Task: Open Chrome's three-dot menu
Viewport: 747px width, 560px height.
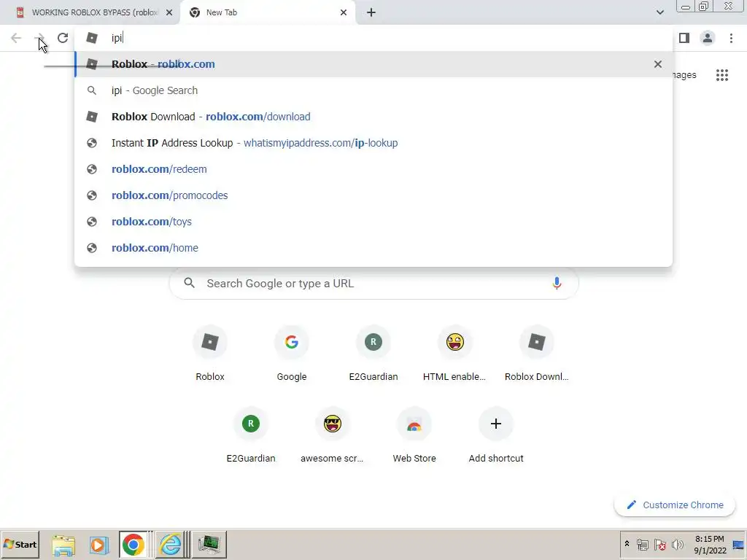Action: click(x=731, y=38)
